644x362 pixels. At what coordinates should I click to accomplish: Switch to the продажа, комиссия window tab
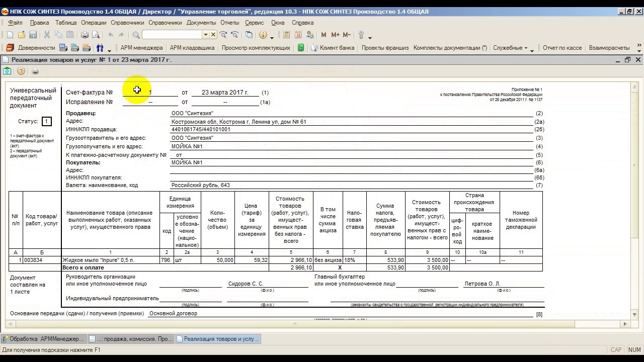point(131,339)
